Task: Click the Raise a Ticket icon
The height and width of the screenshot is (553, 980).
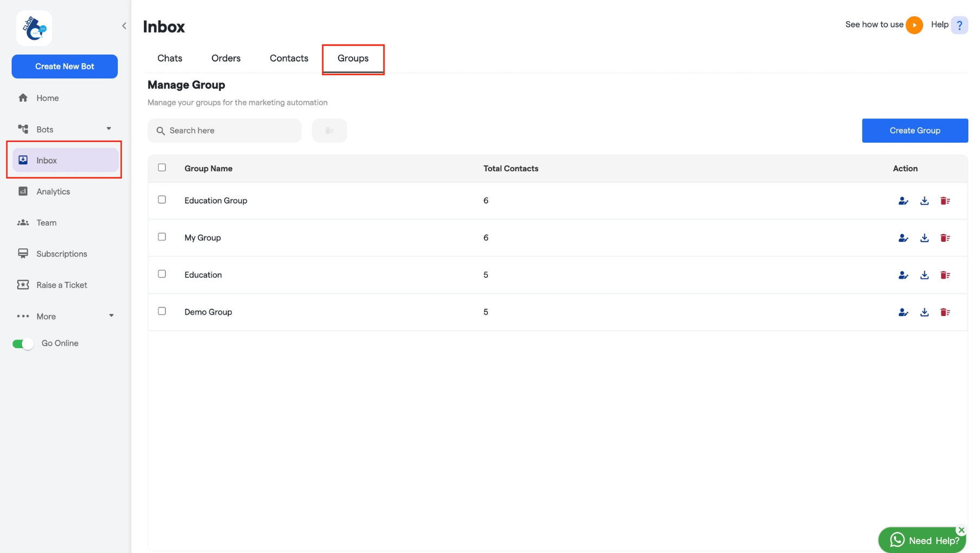Action: pos(23,285)
